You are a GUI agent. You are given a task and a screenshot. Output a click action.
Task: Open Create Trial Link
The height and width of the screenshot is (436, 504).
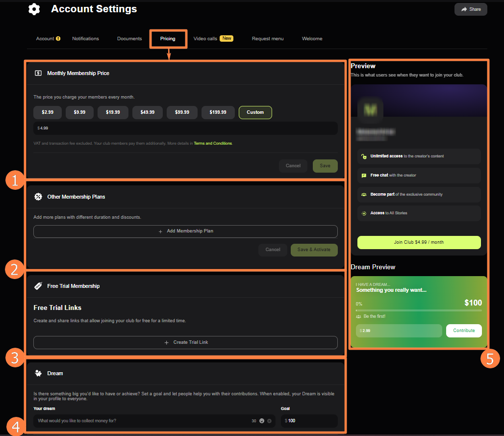(x=185, y=342)
